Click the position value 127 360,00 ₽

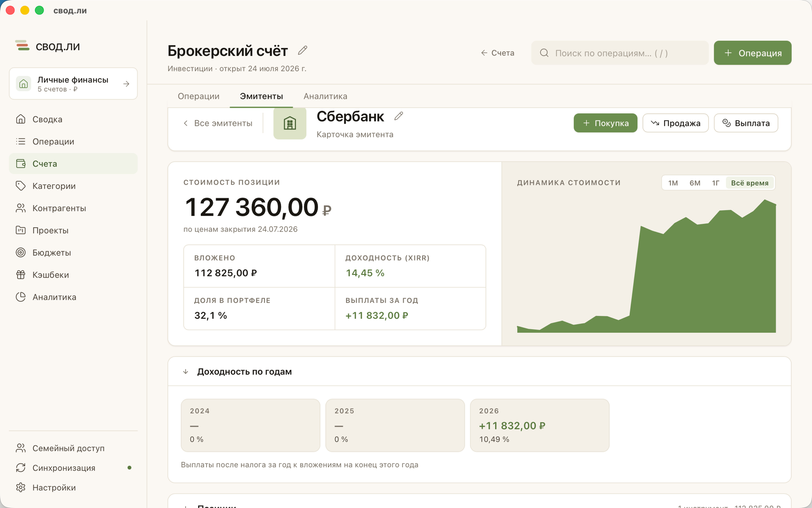coord(258,207)
